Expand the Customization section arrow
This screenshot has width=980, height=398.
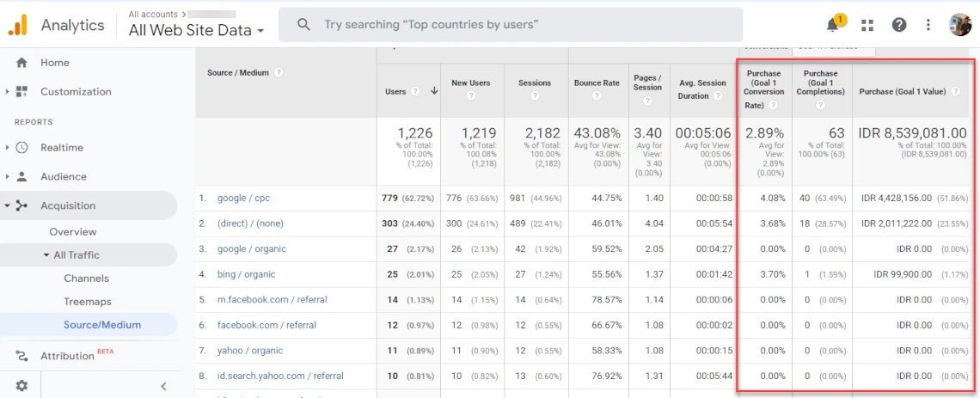7,92
